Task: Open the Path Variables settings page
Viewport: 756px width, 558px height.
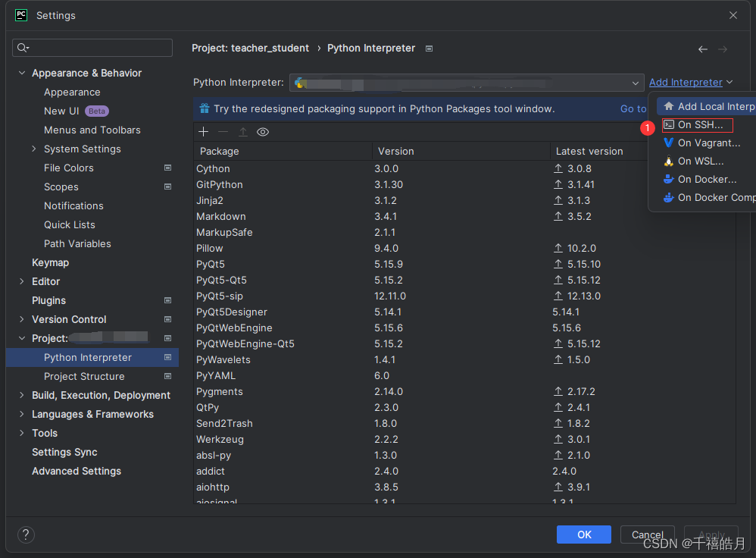Action: [x=77, y=244]
